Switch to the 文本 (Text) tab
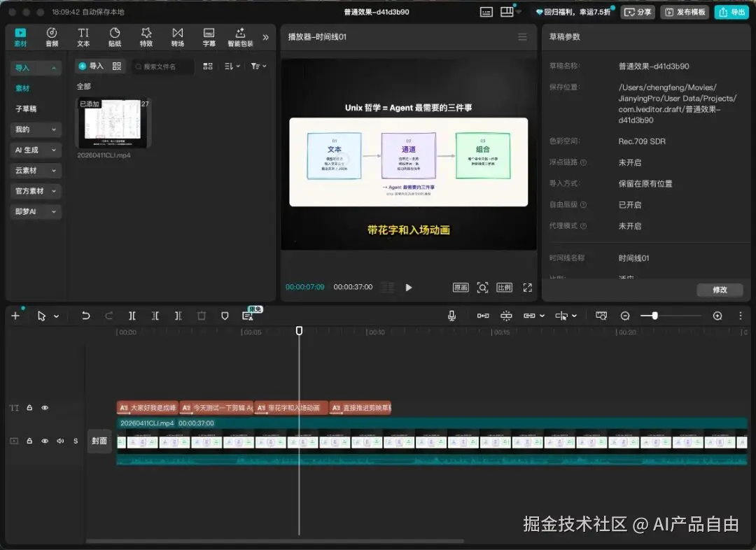 [x=83, y=36]
